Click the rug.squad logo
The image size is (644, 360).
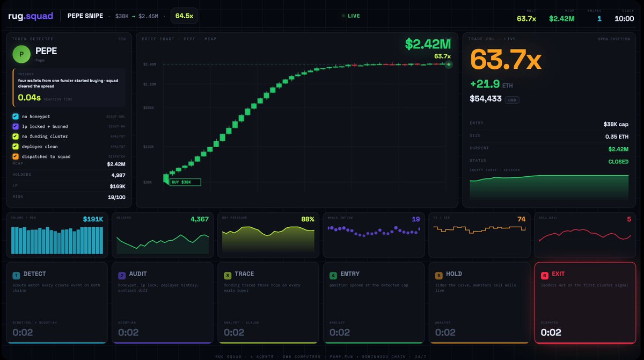pyautogui.click(x=31, y=16)
